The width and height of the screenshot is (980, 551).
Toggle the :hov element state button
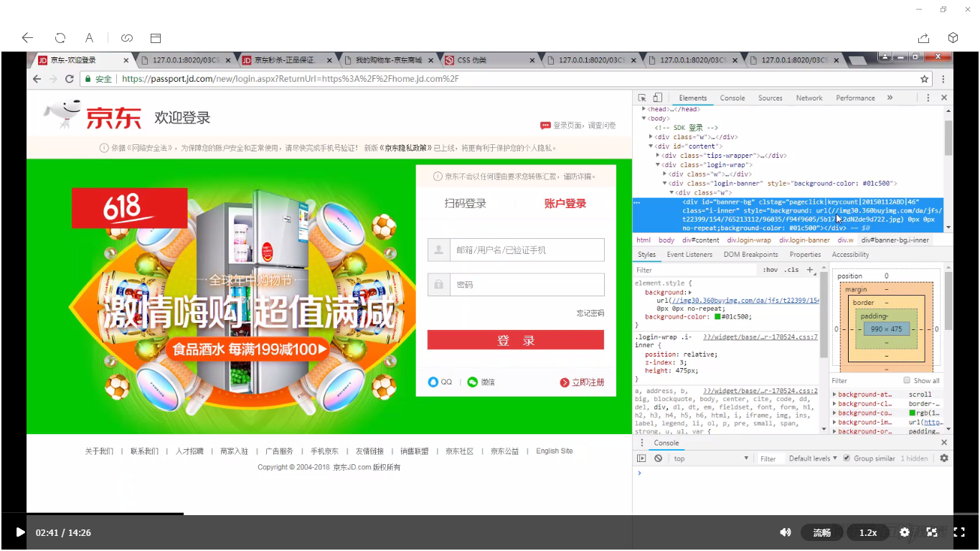coord(771,270)
